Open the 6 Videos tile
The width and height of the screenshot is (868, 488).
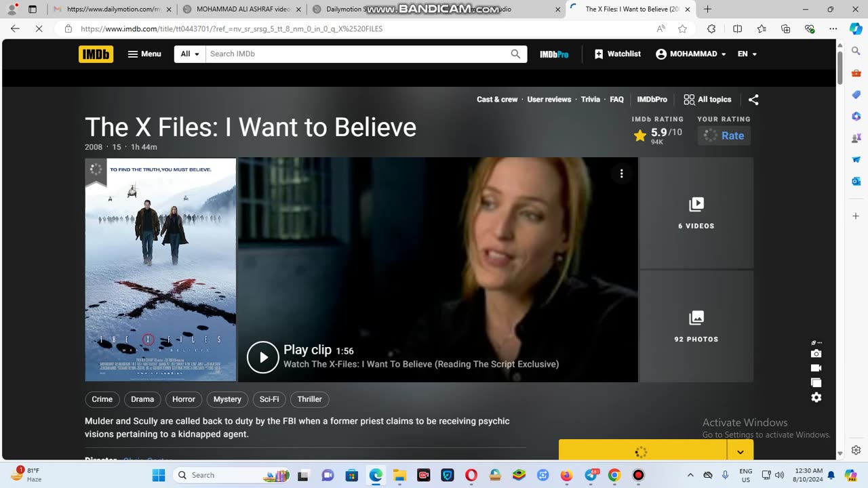pyautogui.click(x=696, y=213)
